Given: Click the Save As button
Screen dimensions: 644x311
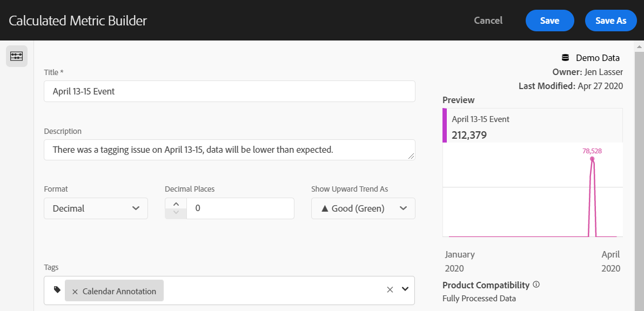Looking at the screenshot, I should pyautogui.click(x=611, y=21).
